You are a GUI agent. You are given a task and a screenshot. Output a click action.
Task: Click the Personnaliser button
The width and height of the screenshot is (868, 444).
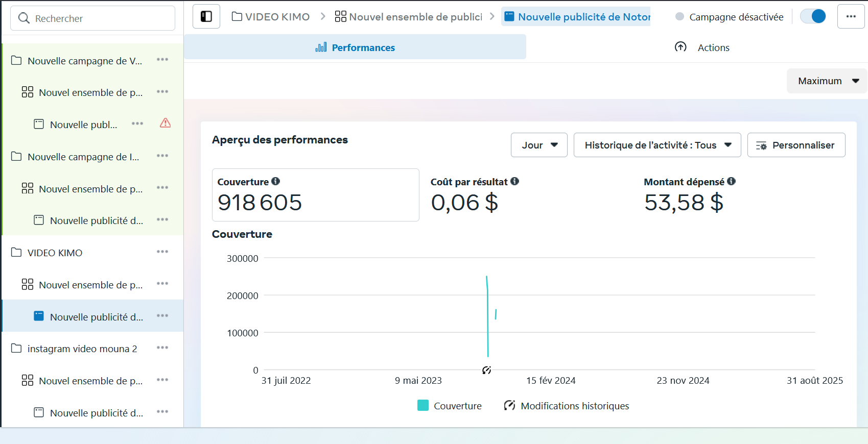click(796, 145)
